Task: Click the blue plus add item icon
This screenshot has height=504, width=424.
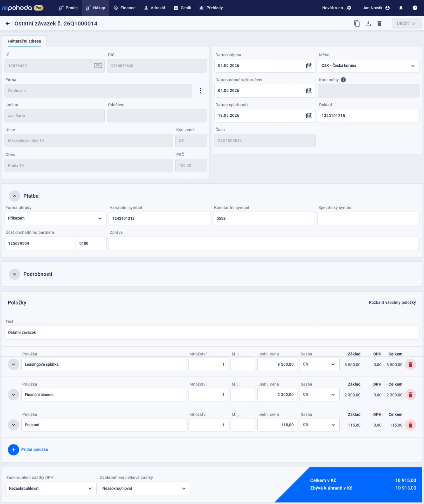Action: point(13,450)
